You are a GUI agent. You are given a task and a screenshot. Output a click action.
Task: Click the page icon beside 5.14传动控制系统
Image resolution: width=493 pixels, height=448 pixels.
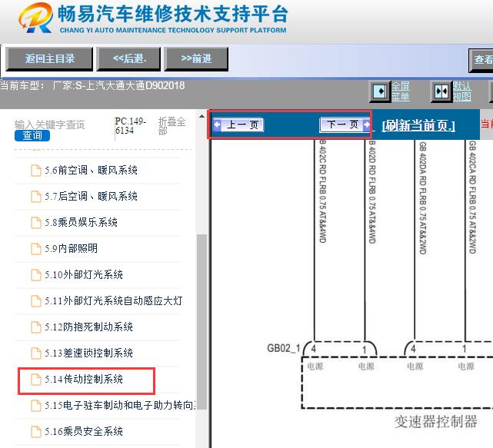tap(36, 379)
